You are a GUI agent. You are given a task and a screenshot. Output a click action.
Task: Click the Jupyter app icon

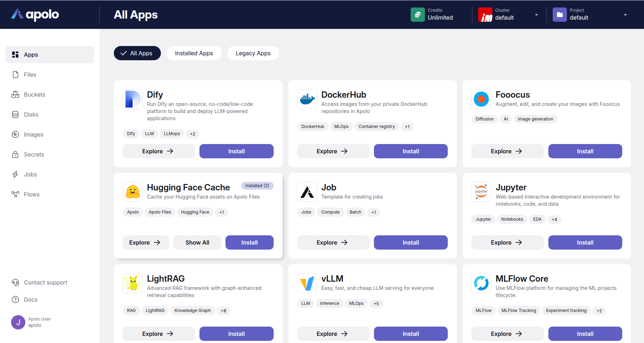pos(481,191)
